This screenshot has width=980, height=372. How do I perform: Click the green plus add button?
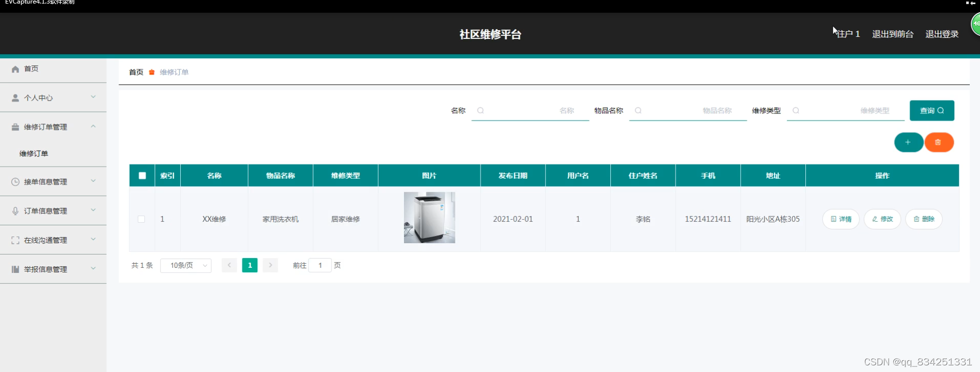(x=909, y=142)
